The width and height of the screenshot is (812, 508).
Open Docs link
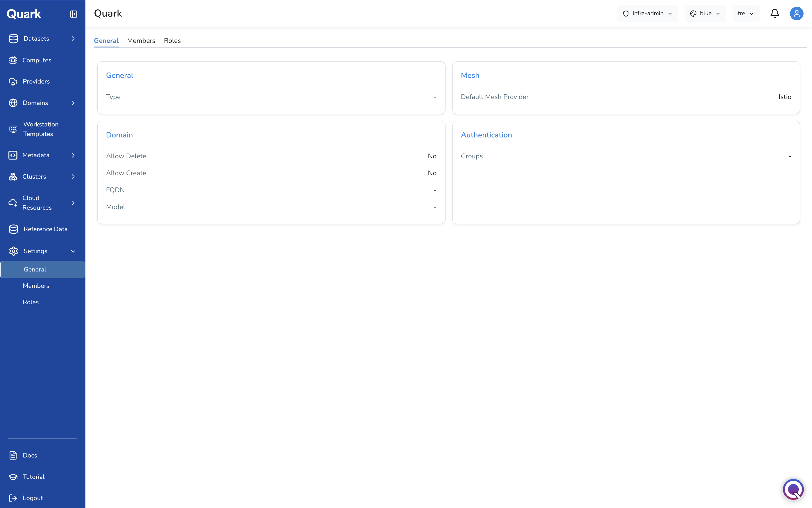(x=30, y=455)
